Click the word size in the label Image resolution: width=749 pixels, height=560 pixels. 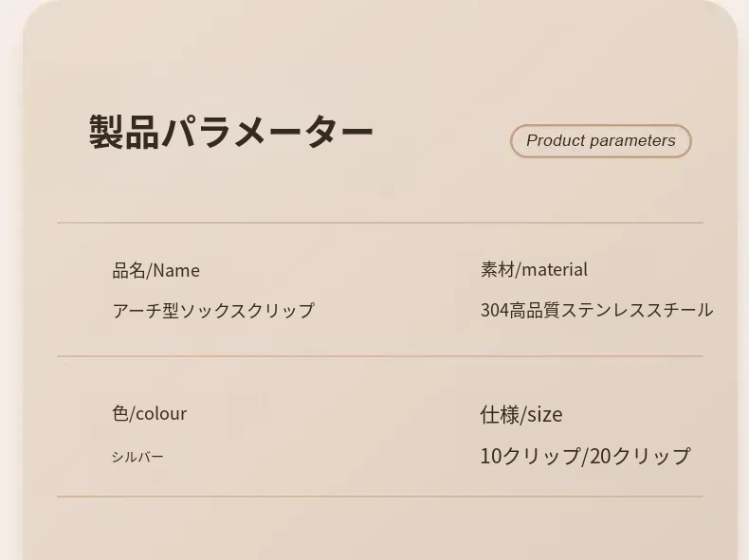pyautogui.click(x=544, y=415)
